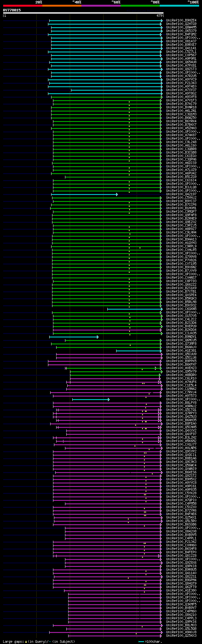Select subject label UniRef100_O15705
Image resolution: width=202 pixels, height=644 pixels.
coord(181,316)
